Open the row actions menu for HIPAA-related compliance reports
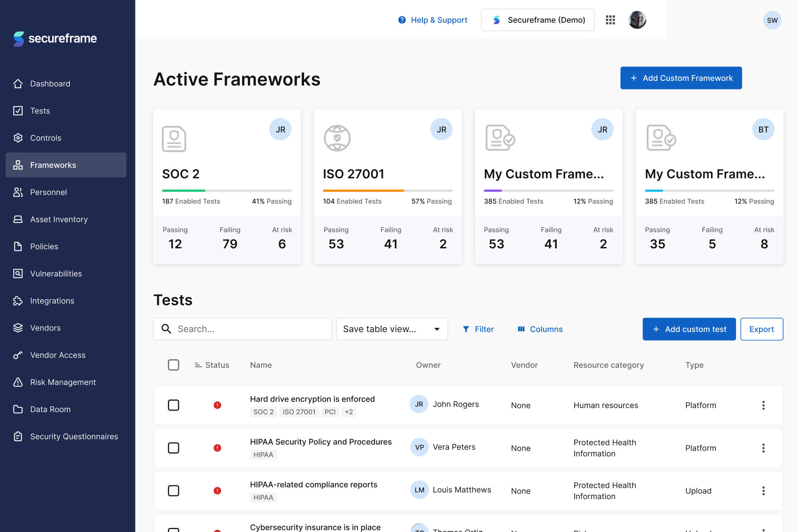The width and height of the screenshot is (798, 532). pos(764,491)
